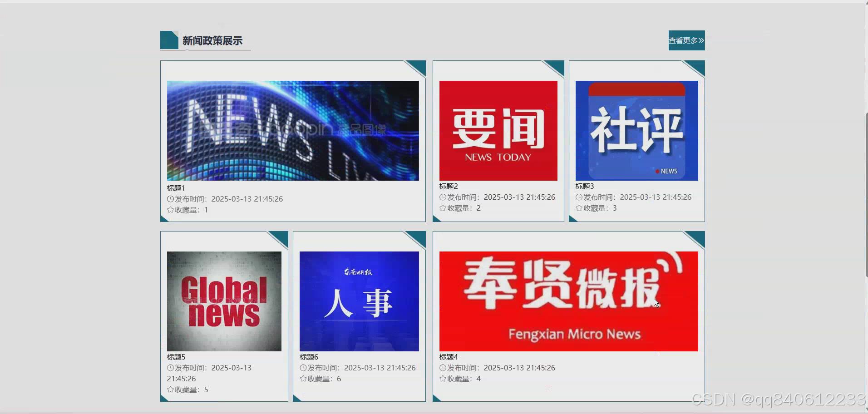Image resolution: width=868 pixels, height=414 pixels.
Task: Click the 标题1 title link
Action: click(x=176, y=188)
